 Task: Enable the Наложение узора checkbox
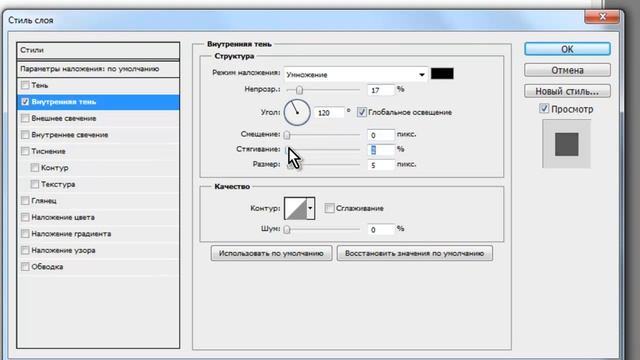[25, 250]
